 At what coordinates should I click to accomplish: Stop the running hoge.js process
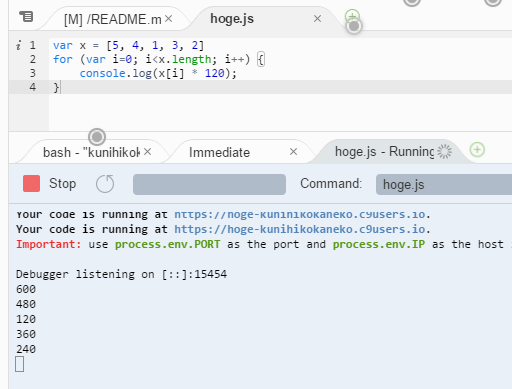(50, 184)
